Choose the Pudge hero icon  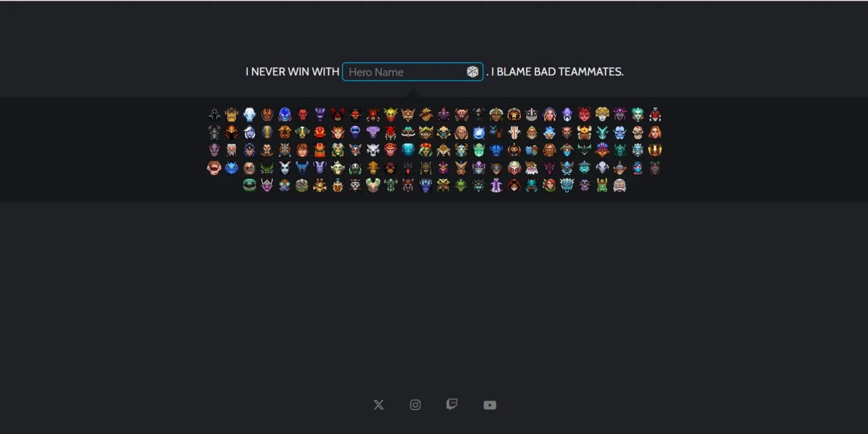(250, 167)
